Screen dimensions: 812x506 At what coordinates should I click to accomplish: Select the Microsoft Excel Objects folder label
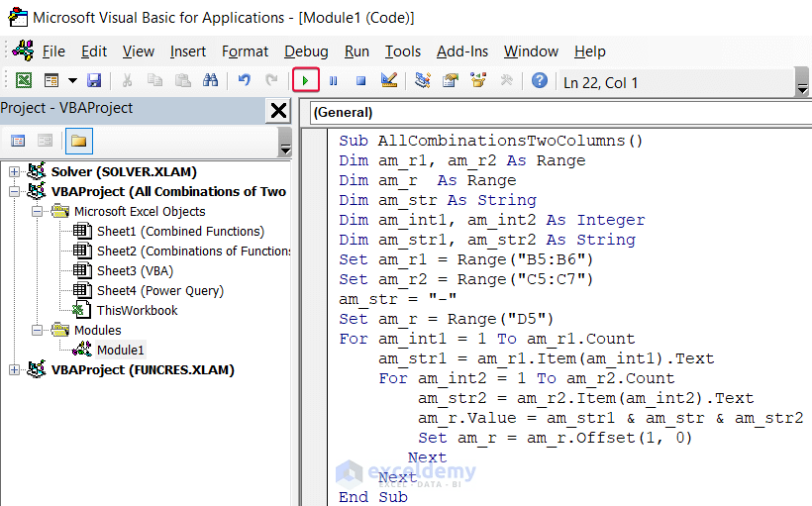140,211
